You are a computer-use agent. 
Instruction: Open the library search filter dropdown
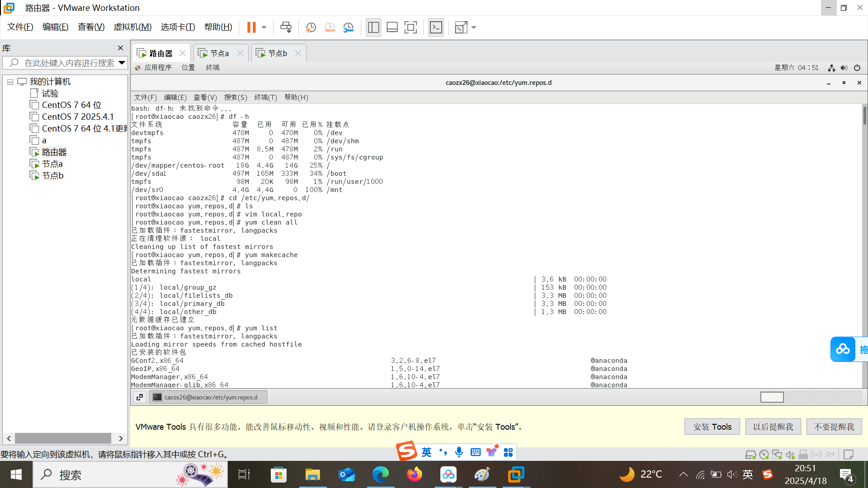122,63
